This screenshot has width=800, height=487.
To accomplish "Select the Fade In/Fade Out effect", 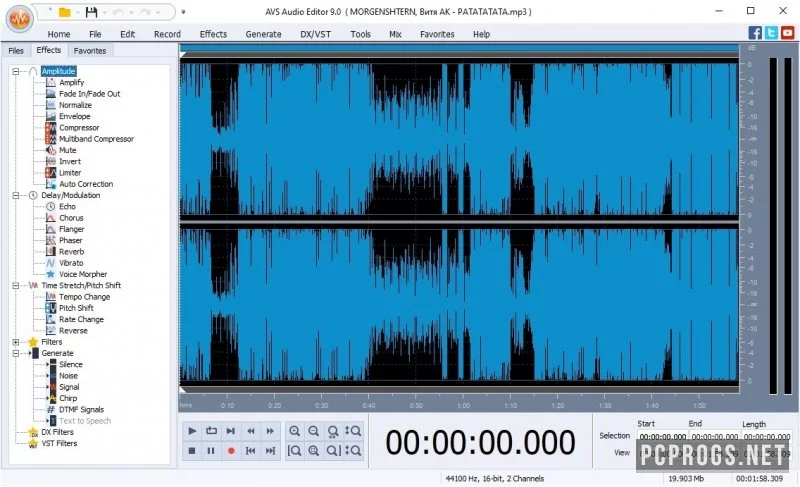I will (x=89, y=94).
